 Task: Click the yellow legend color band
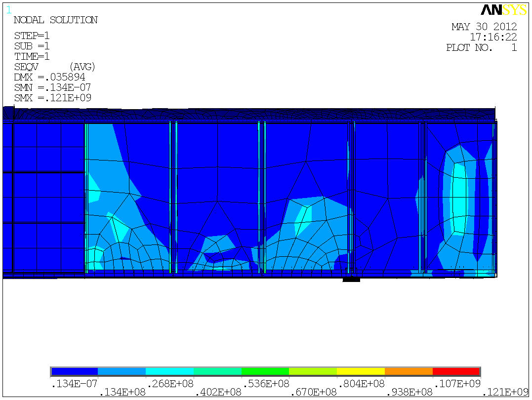tap(361, 371)
